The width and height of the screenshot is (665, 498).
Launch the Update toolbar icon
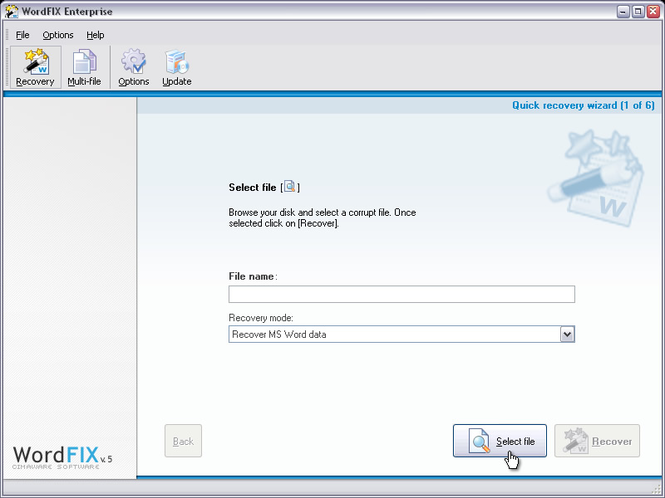(177, 67)
